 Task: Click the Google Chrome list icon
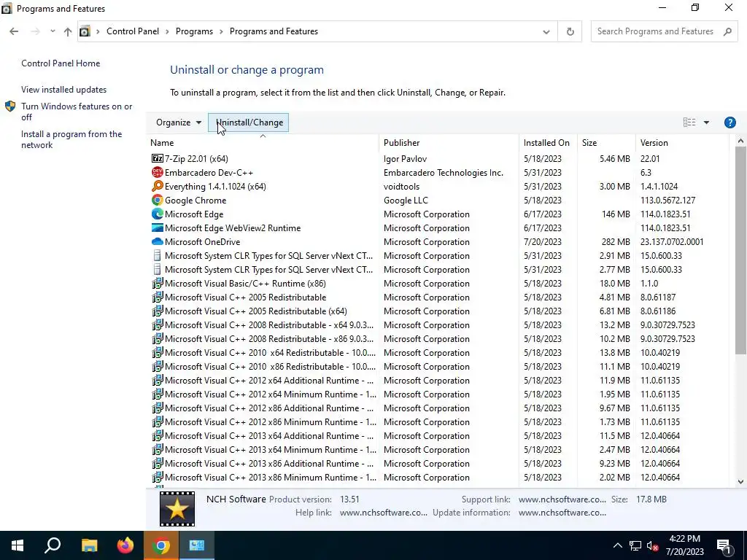tap(158, 200)
